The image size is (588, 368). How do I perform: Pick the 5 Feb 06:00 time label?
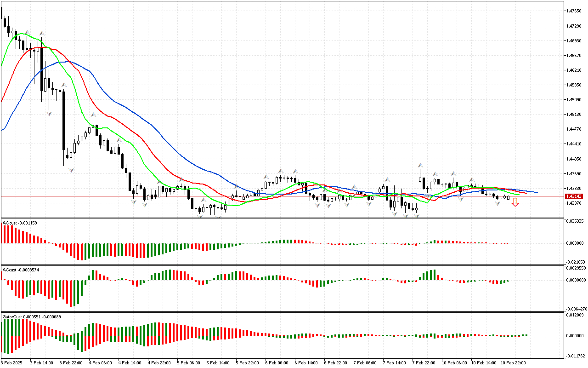point(188,362)
